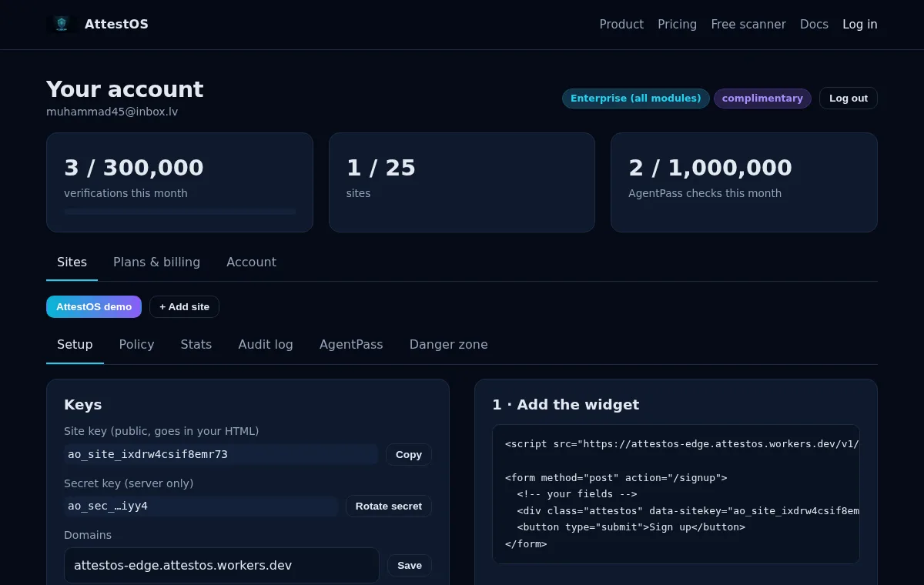Save the domains field

[x=410, y=565]
